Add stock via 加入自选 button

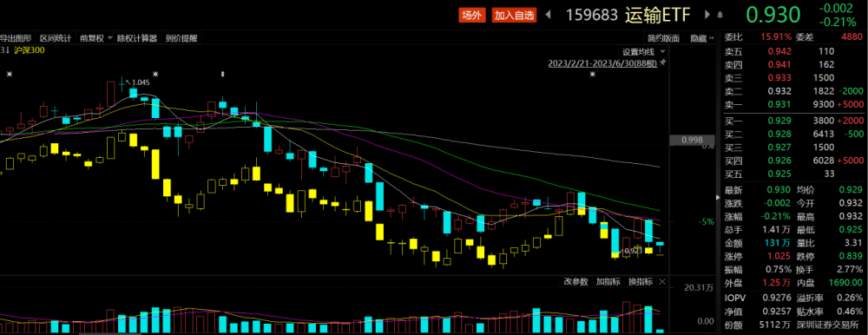(x=514, y=16)
